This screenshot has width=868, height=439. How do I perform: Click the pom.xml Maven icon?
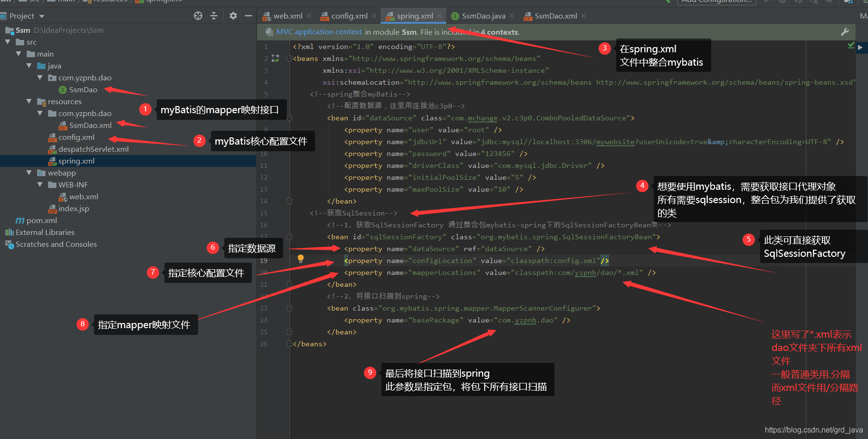point(20,220)
